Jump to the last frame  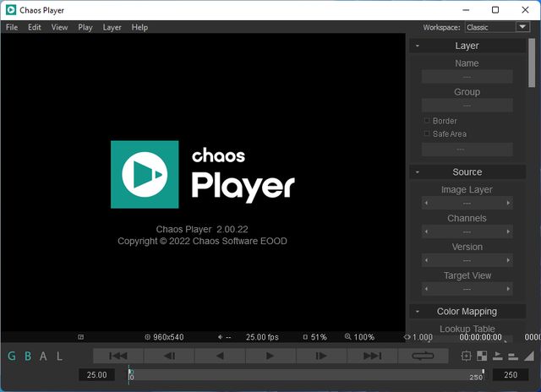[x=372, y=357]
